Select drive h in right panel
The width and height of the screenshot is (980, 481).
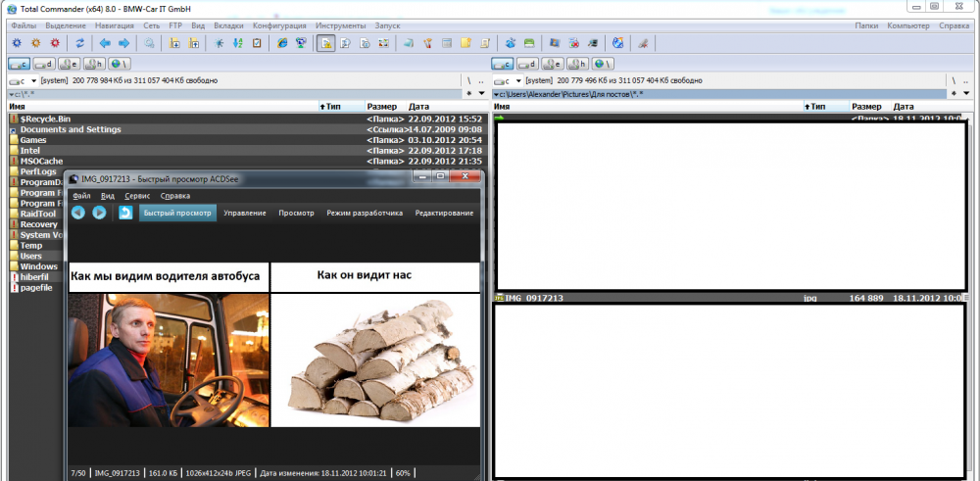[x=578, y=64]
